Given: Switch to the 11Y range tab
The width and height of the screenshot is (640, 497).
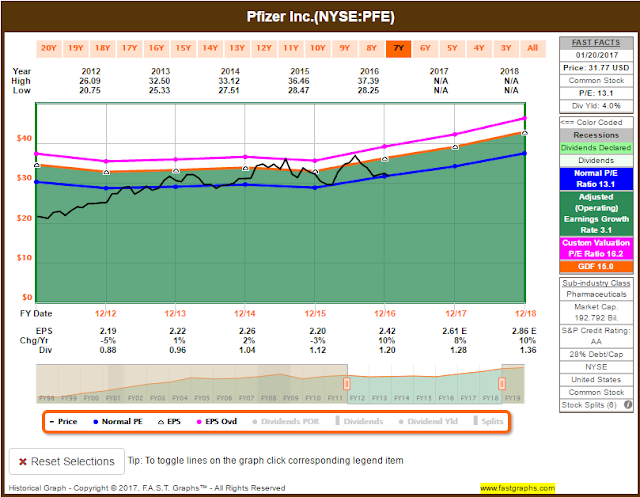Looking at the screenshot, I should pos(291,48).
